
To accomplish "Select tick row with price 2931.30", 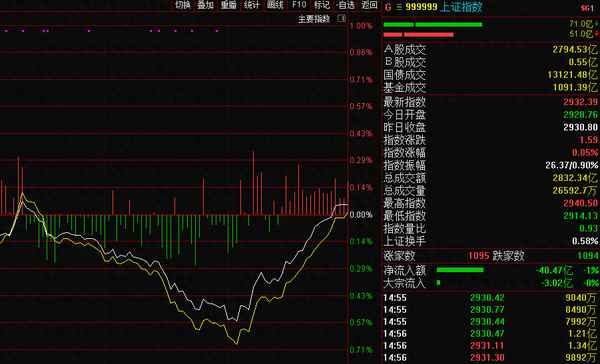I will 491,357.
